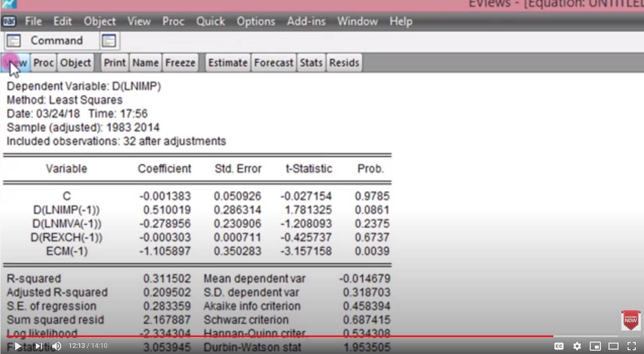This screenshot has width=644, height=354.
Task: Expand the View menu in menu bar
Action: click(x=139, y=21)
